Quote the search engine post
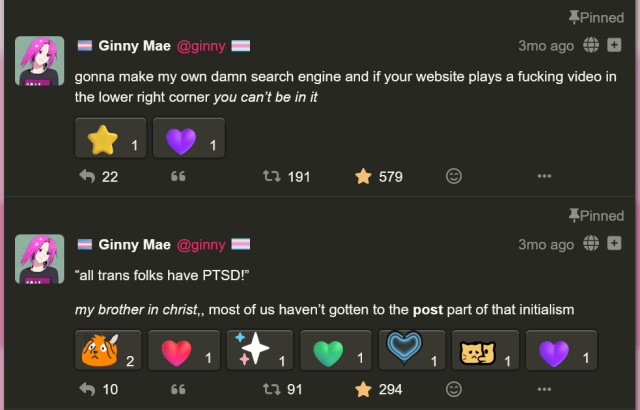The image size is (640, 410). coord(179,176)
